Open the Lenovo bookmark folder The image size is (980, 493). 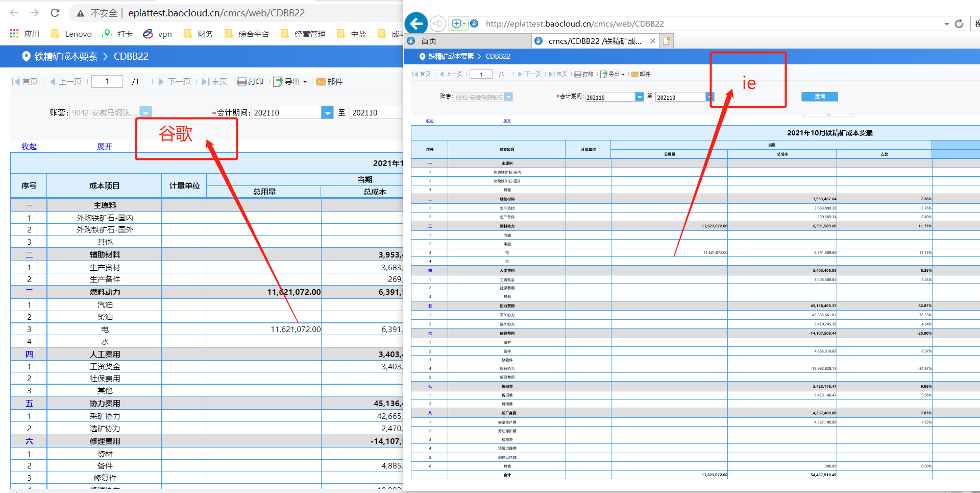[x=71, y=34]
